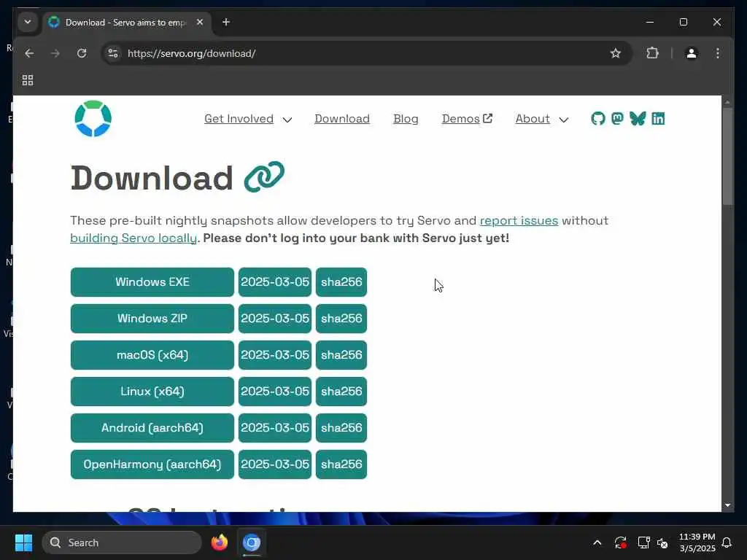Download the Windows EXE build
Screen dimensions: 747x560
pyautogui.click(x=152, y=282)
